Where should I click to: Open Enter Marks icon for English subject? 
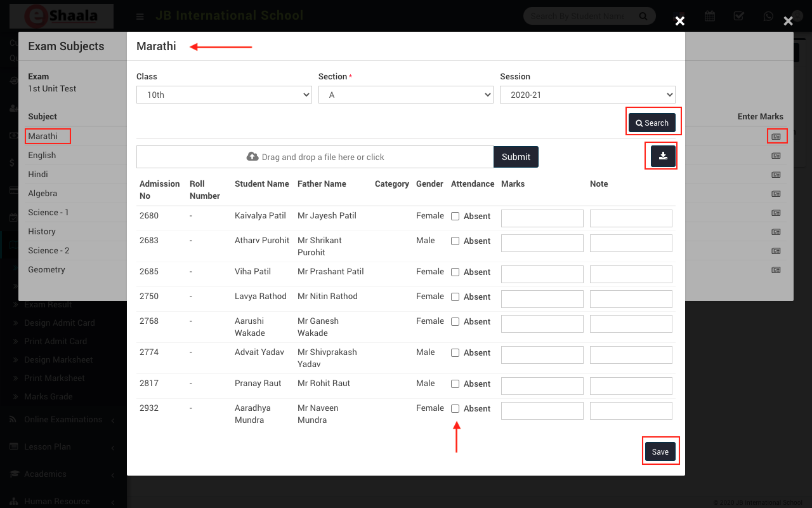coord(776,156)
